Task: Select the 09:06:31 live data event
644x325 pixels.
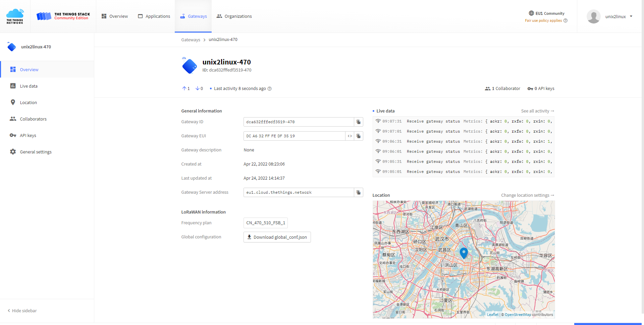Action: [464, 141]
